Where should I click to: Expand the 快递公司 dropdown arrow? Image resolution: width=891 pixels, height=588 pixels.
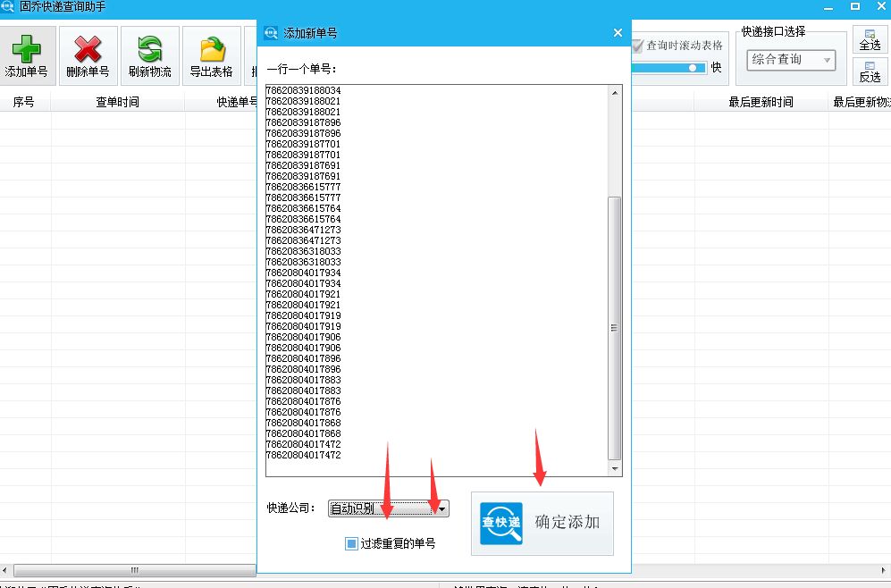[x=441, y=507]
